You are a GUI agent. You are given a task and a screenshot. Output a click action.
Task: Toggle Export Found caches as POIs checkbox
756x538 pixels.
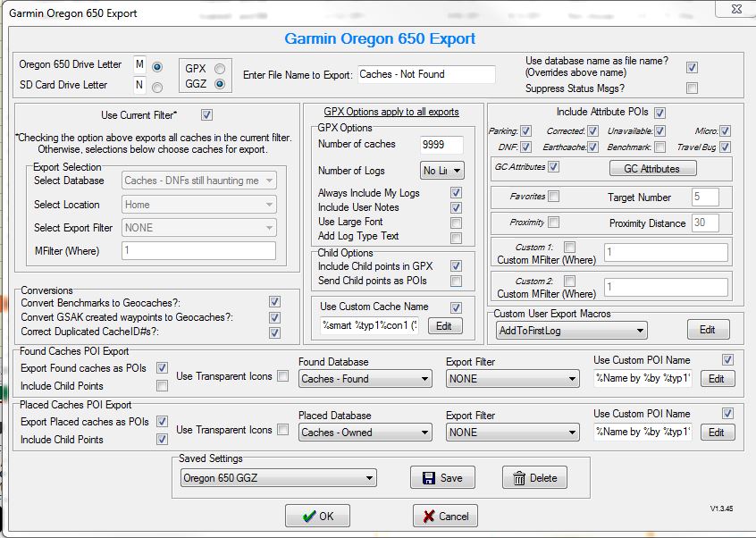pos(162,367)
